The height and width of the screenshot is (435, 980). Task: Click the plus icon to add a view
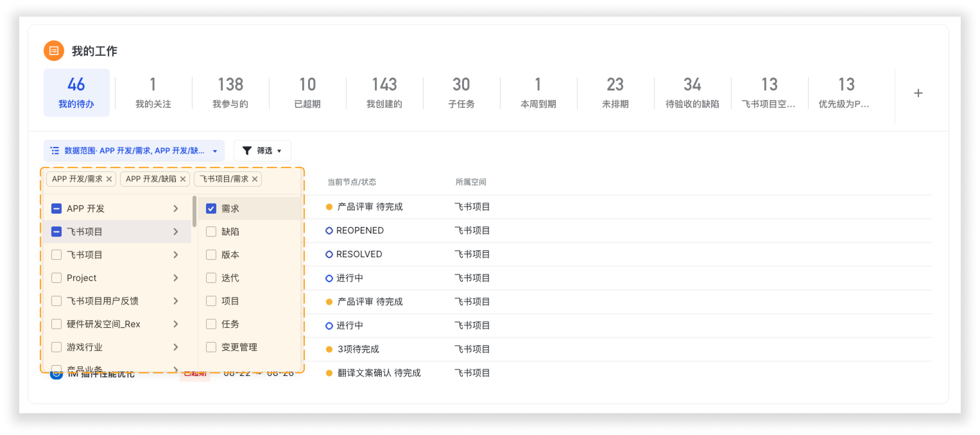pos(918,93)
